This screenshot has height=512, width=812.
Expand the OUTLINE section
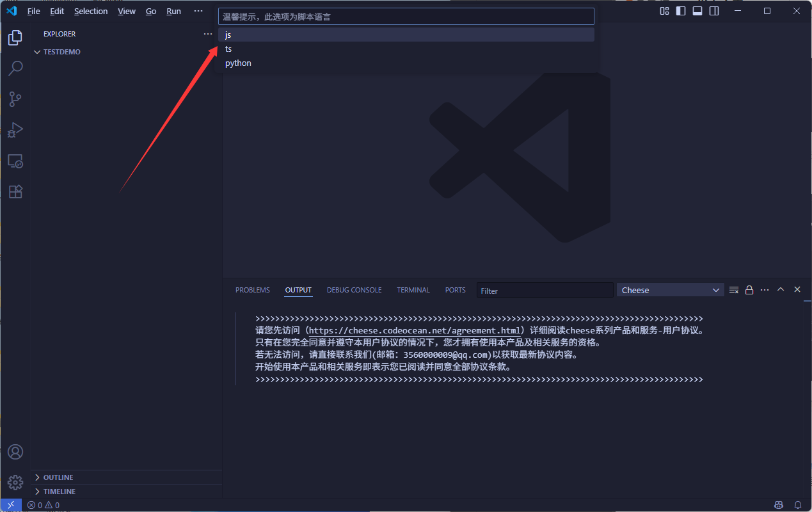coord(126,477)
